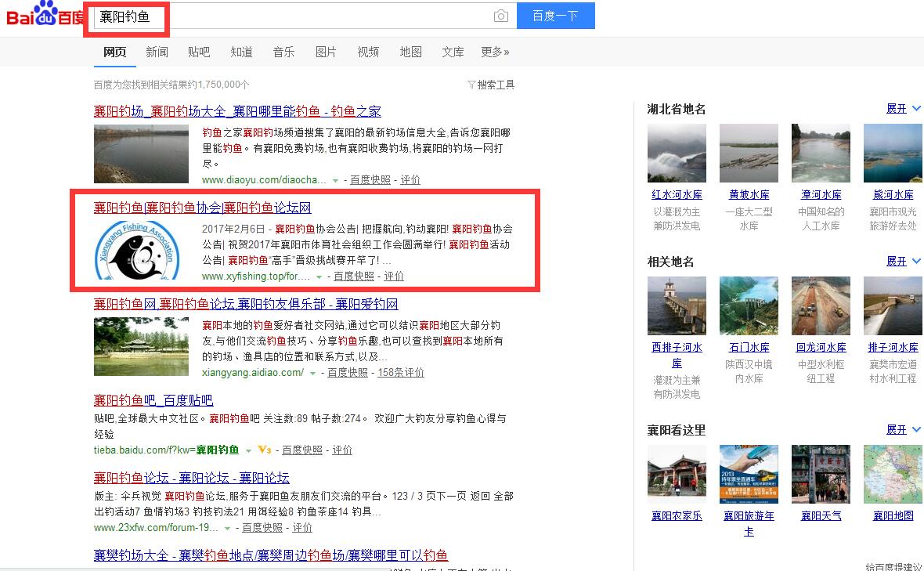Click 襄阳地图 map thumbnail
924x571 pixels.
coord(893,475)
